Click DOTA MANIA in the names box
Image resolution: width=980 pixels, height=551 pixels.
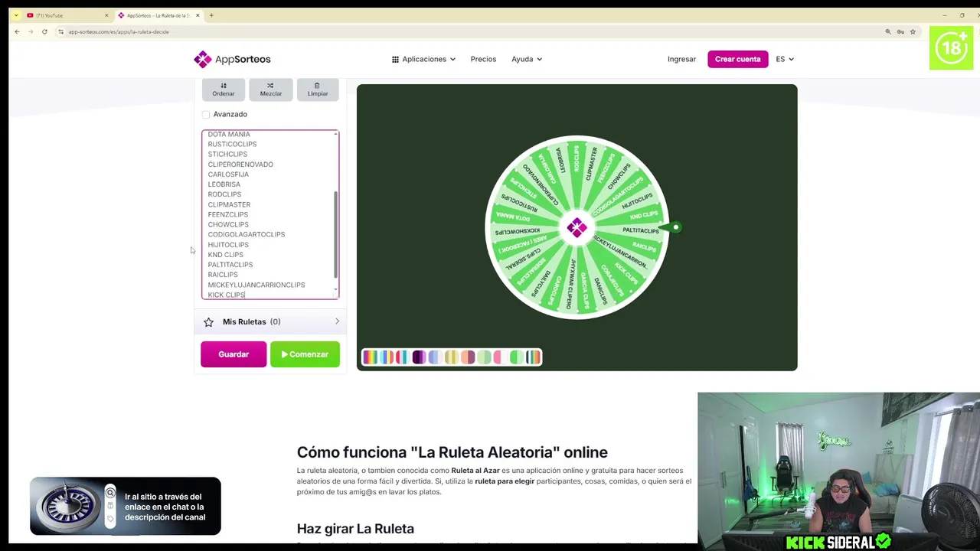tap(229, 134)
